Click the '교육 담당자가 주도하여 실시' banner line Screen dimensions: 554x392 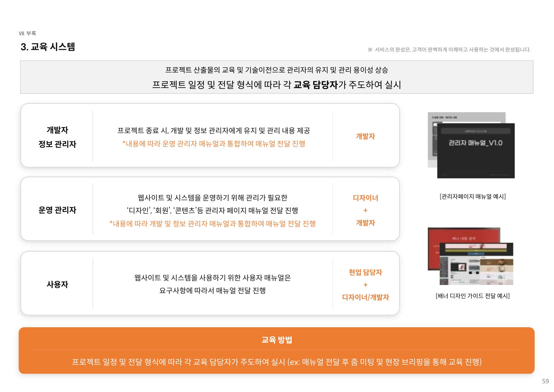click(277, 85)
